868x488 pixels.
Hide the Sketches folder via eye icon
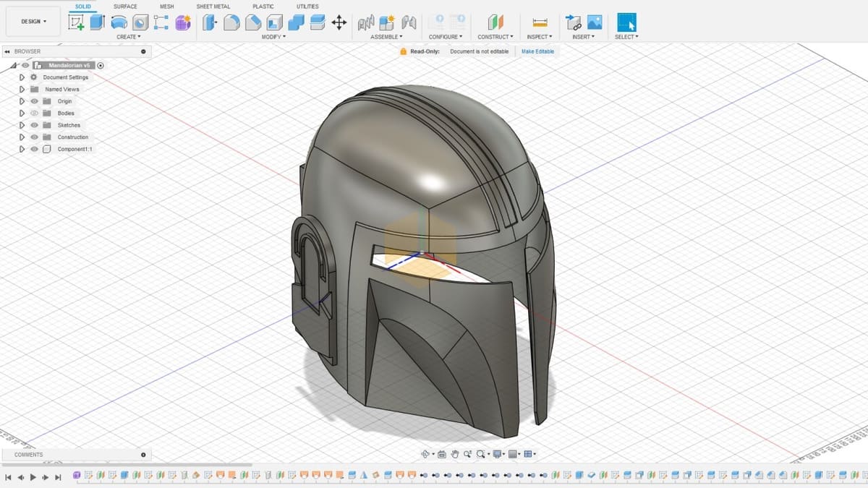pyautogui.click(x=34, y=125)
